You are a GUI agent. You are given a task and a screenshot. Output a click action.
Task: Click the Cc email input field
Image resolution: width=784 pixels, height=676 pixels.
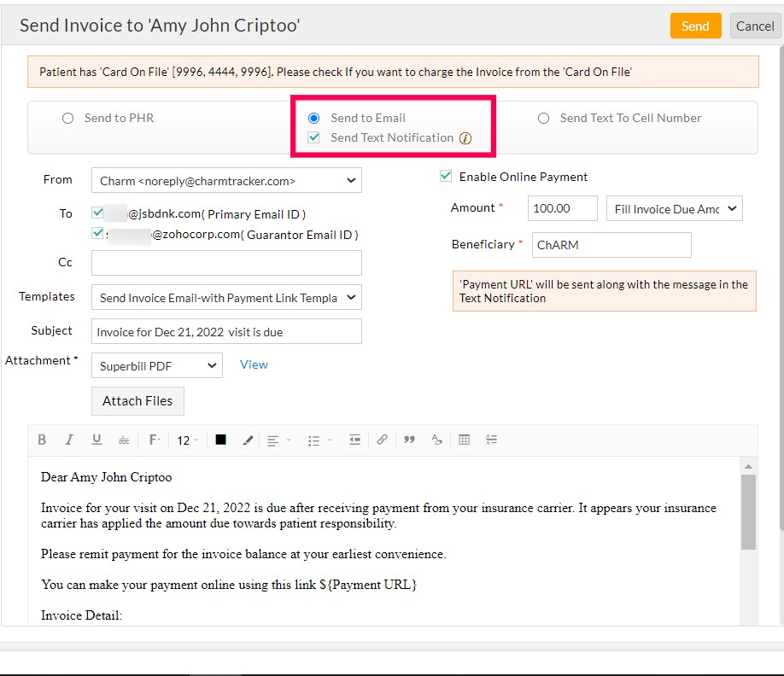pos(226,263)
